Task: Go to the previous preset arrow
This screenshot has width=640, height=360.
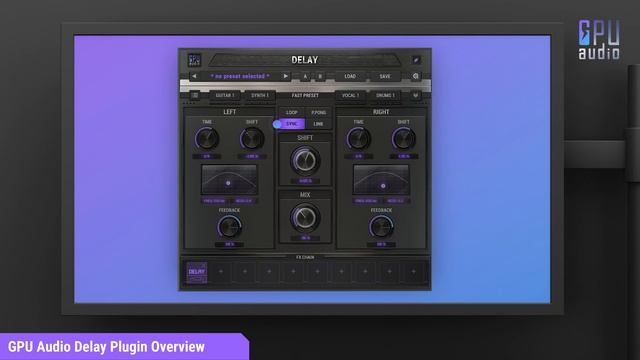Action: click(x=194, y=76)
